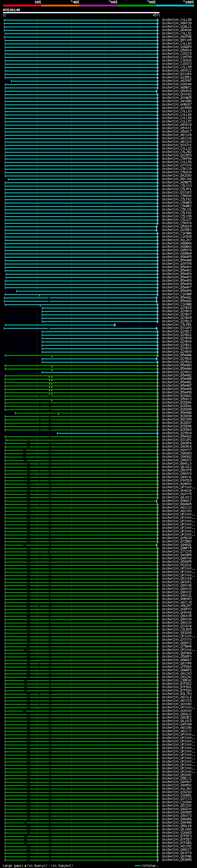The width and height of the screenshot is (197, 868).
Task: Select hit label UniRef100_A9ZPM6
Action: (176, 37)
